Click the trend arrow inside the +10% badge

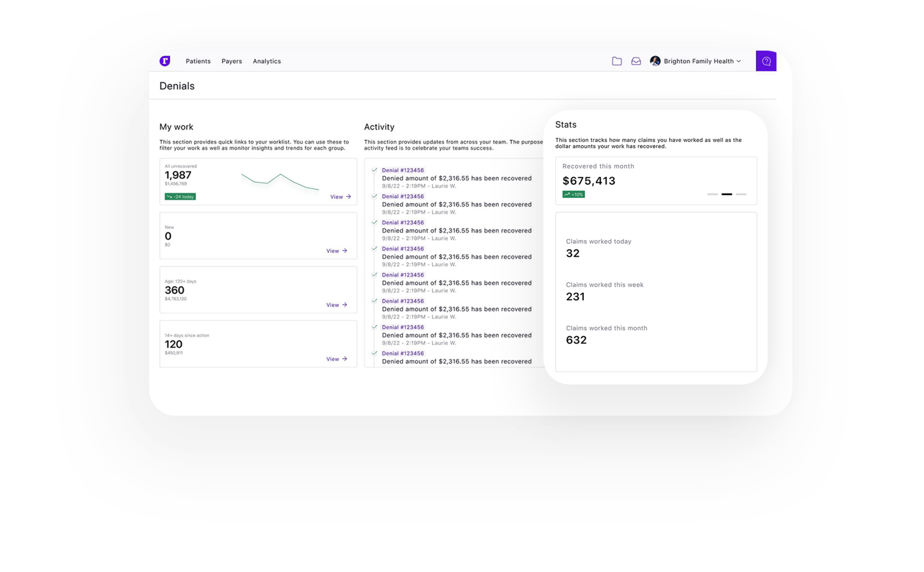[x=567, y=194]
